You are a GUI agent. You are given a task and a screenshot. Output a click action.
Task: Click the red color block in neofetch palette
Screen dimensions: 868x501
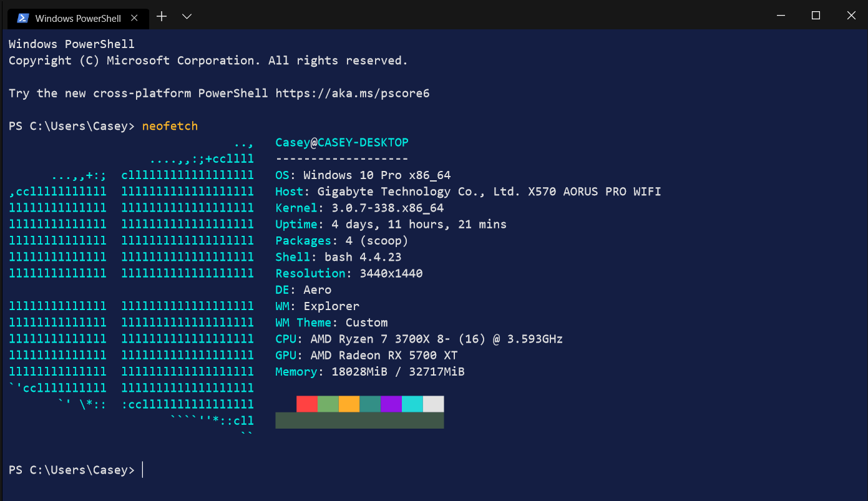tap(307, 404)
